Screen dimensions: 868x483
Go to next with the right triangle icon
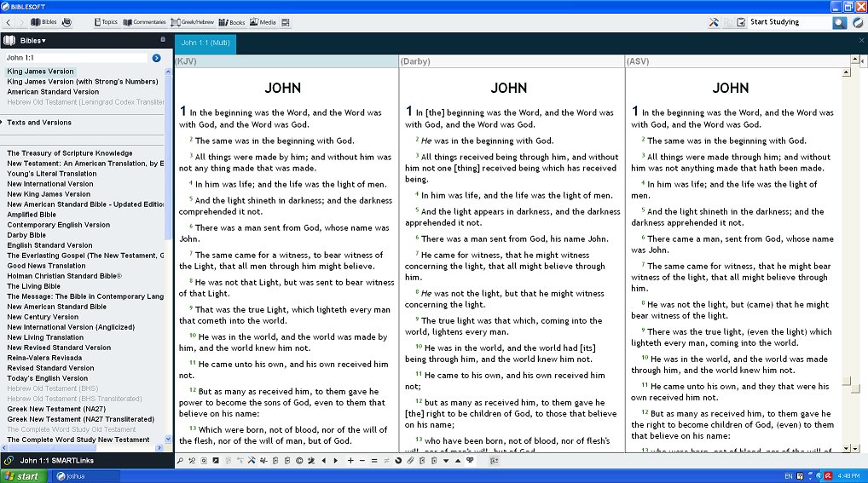[335, 461]
